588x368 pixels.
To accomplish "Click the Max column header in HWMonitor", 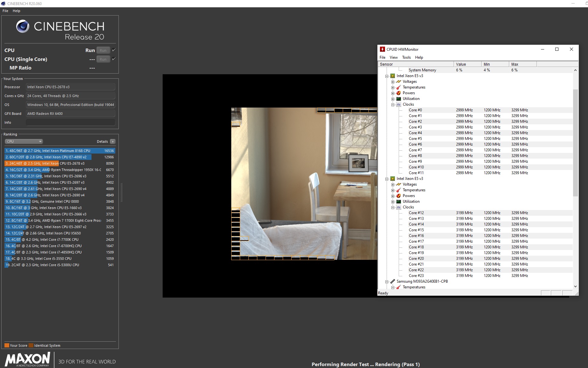I will click(x=523, y=64).
